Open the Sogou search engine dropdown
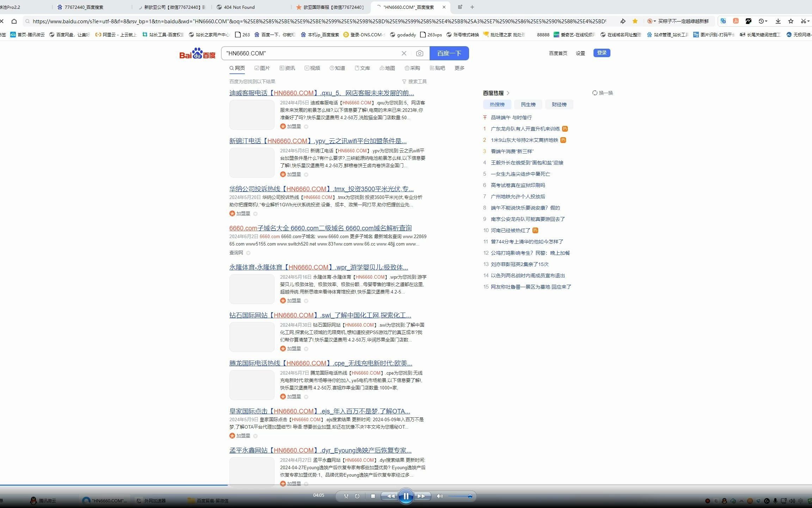 pos(652,21)
